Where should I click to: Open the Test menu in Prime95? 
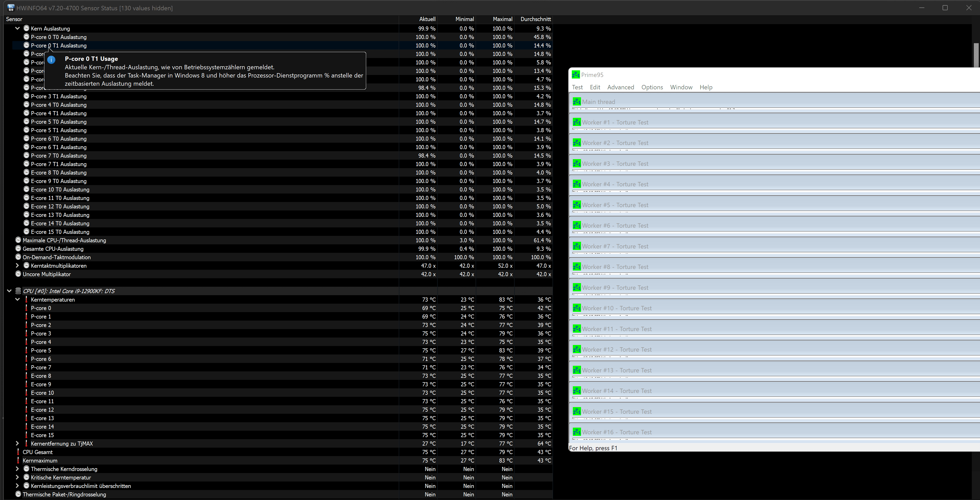577,87
